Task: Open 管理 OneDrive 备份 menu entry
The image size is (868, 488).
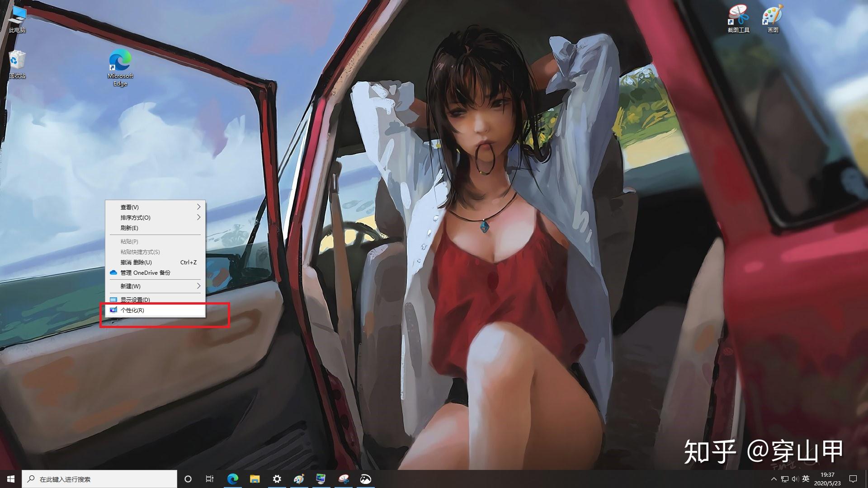Action: tap(155, 272)
